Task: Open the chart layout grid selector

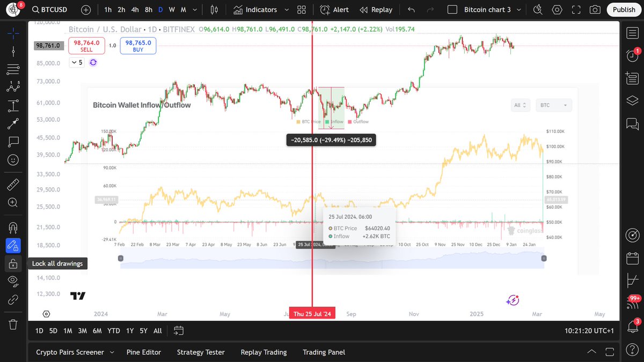Action: coord(302,10)
